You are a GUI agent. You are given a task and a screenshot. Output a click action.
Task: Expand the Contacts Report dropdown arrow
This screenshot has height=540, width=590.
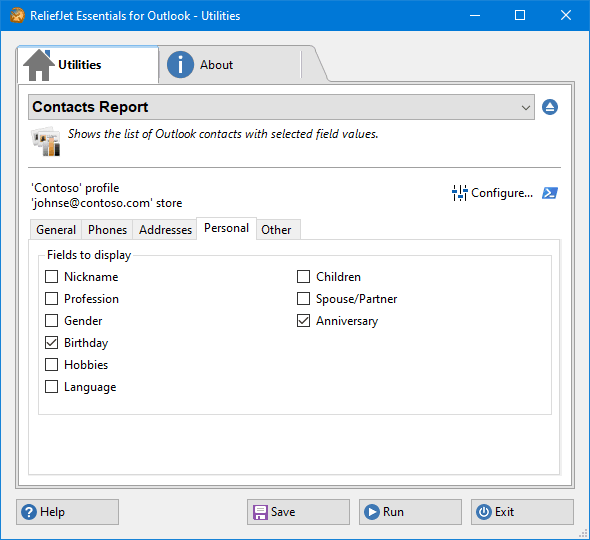pos(526,108)
